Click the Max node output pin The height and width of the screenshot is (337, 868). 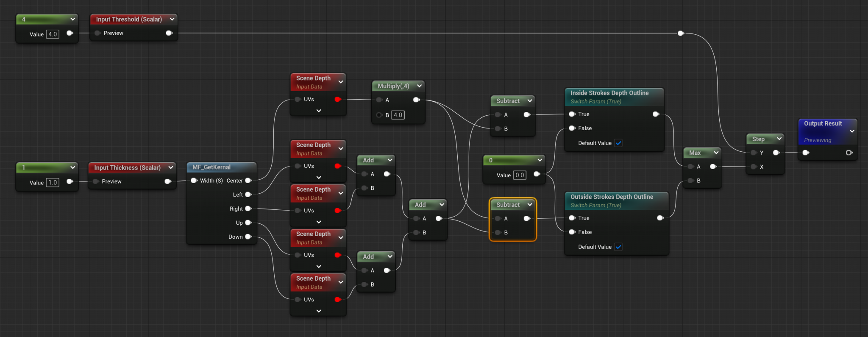click(x=713, y=167)
